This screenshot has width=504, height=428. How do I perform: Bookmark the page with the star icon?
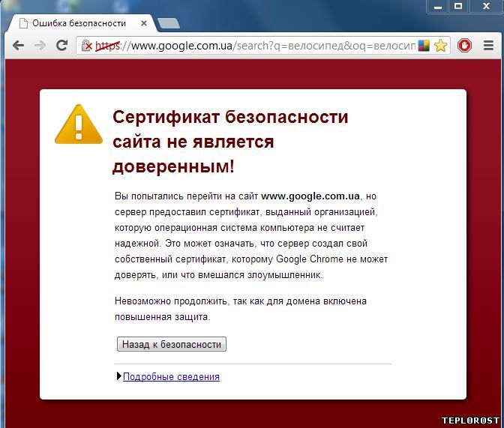click(x=440, y=46)
